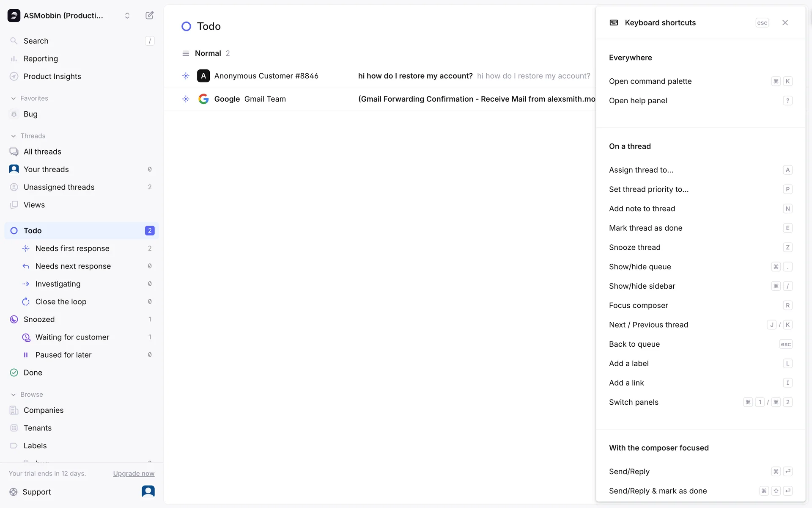The height and width of the screenshot is (508, 812).
Task: Open the Anonymous Customer #8846 thread
Action: [266, 76]
